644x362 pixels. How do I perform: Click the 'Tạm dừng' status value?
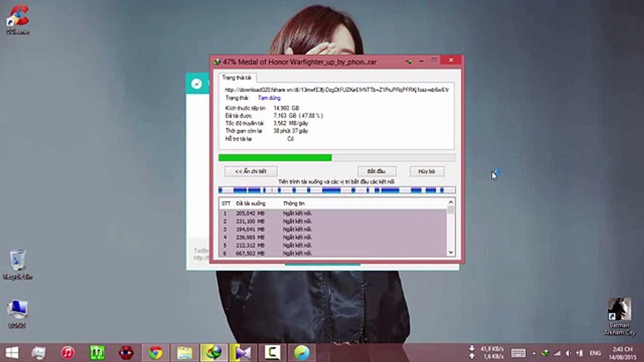pos(269,98)
